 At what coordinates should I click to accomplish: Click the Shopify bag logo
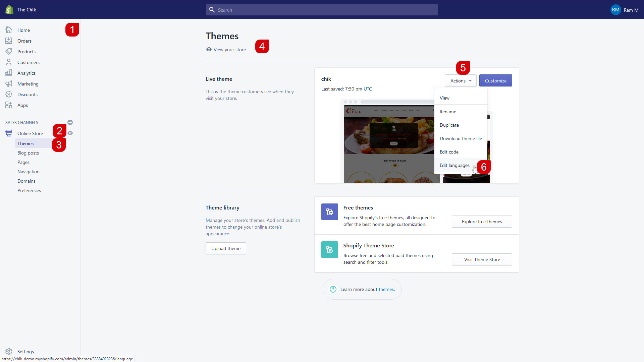pos(9,10)
